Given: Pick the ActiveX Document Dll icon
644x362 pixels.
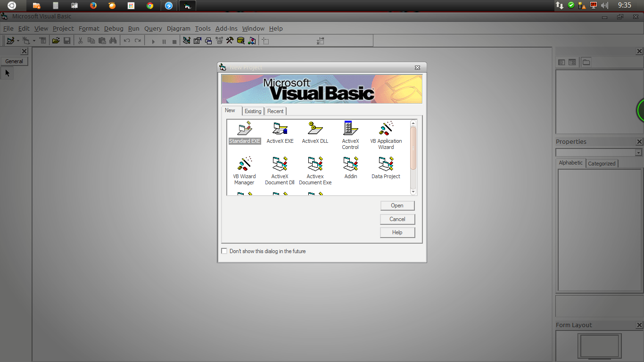Looking at the screenshot, I should (x=280, y=171).
